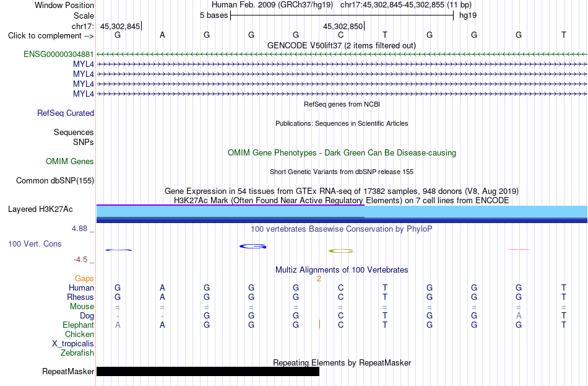Click '100 vertebrates Basewise Conservation by PhyloP' title
The height and width of the screenshot is (386, 588).
tap(342, 229)
